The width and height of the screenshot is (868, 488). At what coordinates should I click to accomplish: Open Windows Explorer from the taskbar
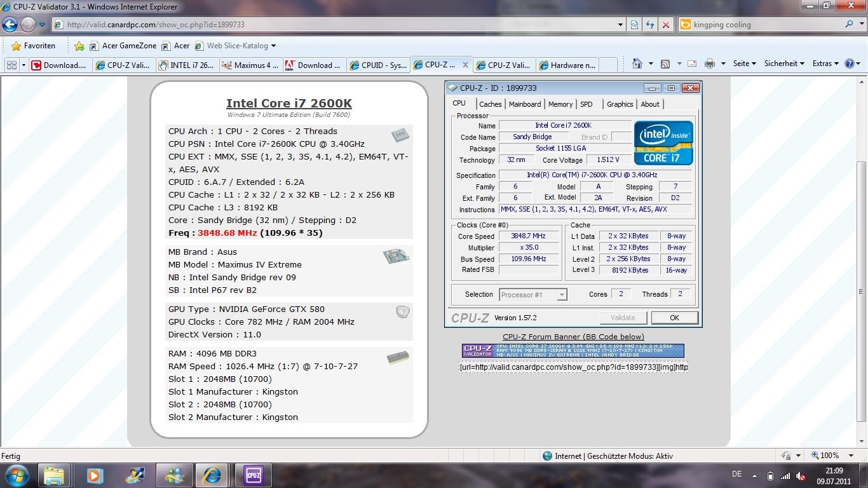coord(54,475)
